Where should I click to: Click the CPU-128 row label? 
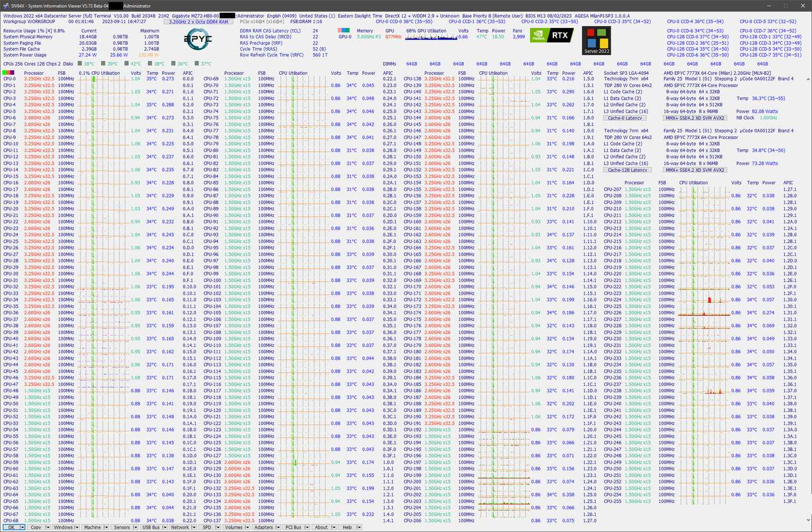coord(212,462)
